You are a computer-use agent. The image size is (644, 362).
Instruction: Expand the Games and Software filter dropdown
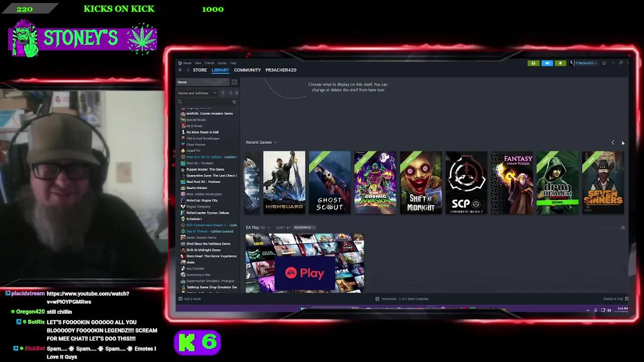pos(197,93)
